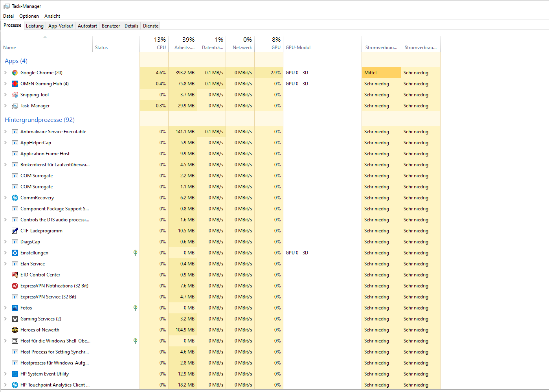
Task: Open the Datei menu
Action: pos(8,16)
